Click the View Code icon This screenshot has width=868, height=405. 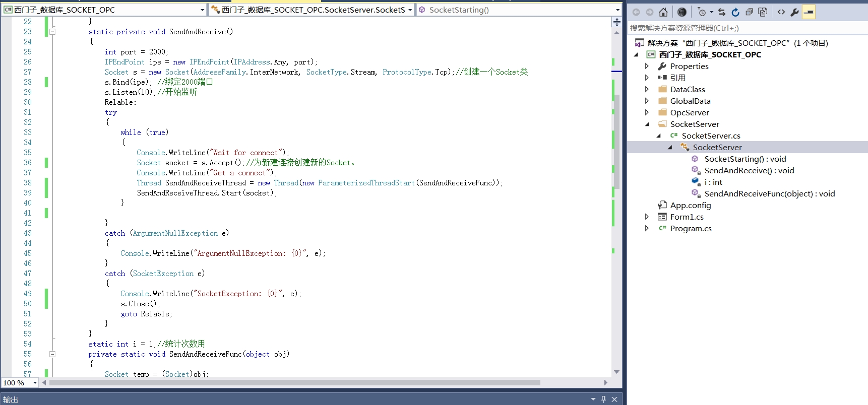[x=781, y=12]
